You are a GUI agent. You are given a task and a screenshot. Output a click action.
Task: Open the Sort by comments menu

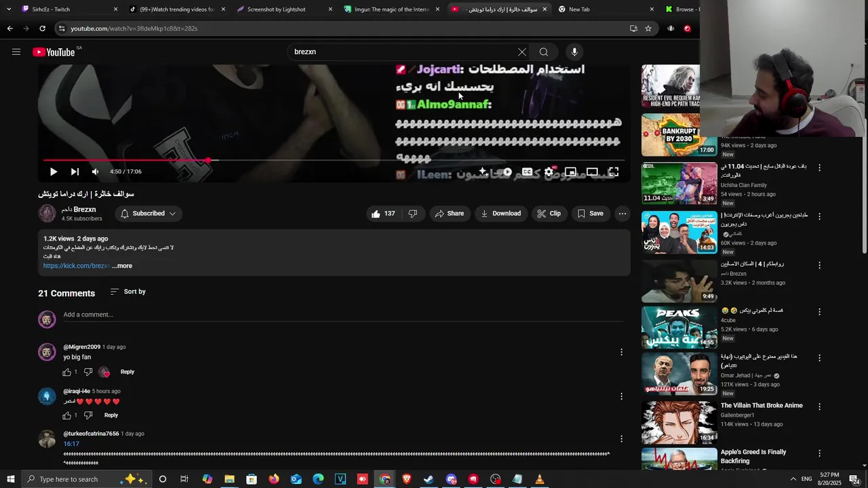(127, 291)
